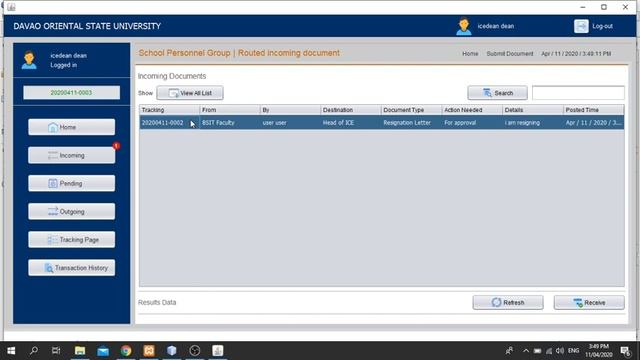Click the For approval cell
The width and height of the screenshot is (640, 360).
[x=472, y=122]
